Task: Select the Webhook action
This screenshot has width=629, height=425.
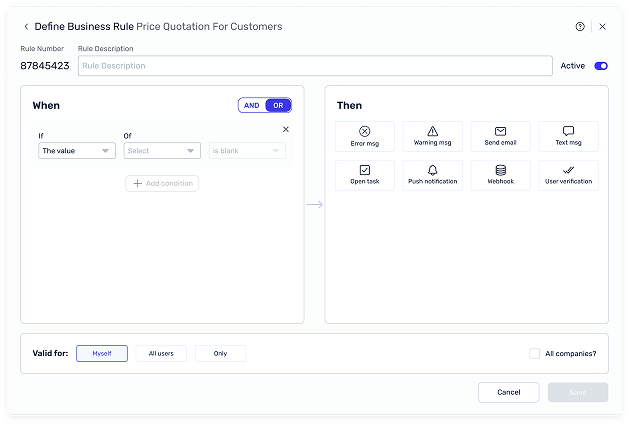Action: pyautogui.click(x=500, y=175)
